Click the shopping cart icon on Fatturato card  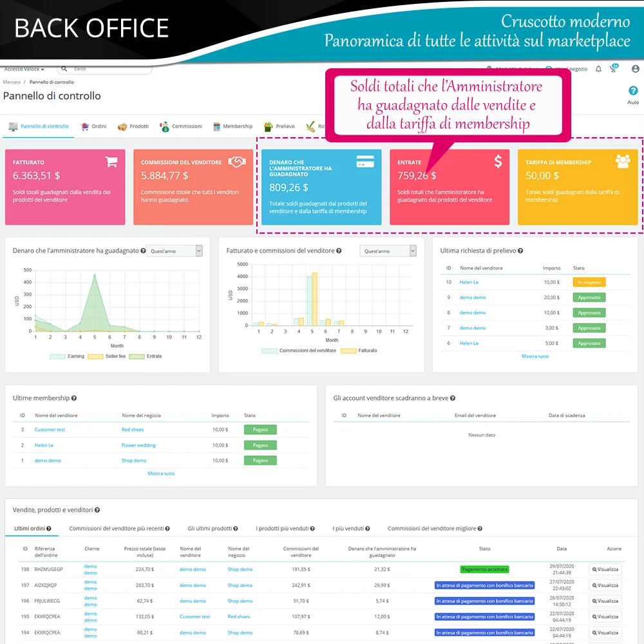click(x=111, y=162)
